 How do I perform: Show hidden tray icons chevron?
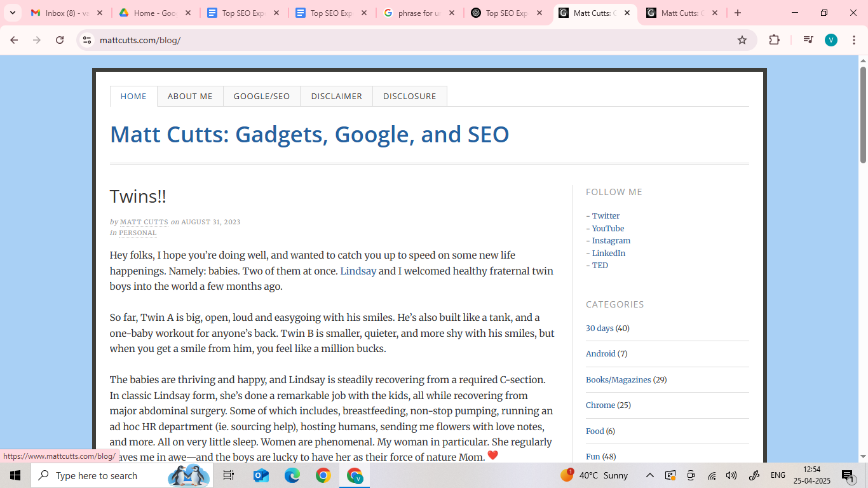tap(650, 475)
